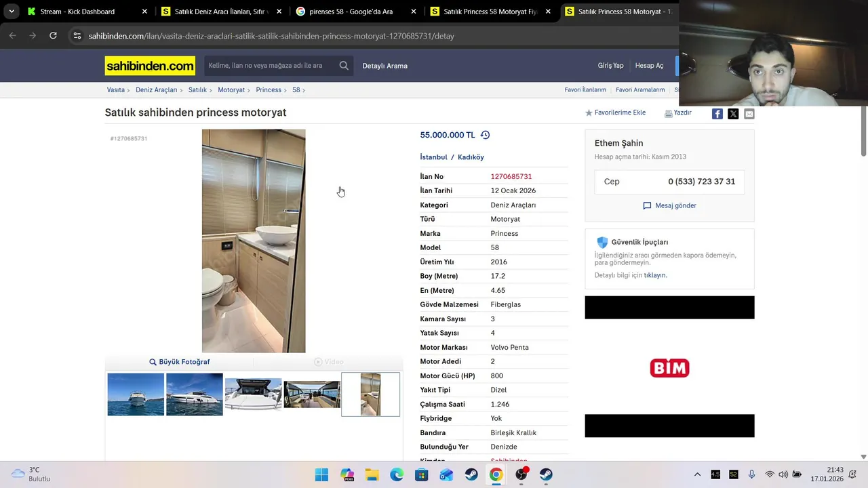This screenshot has width=868, height=488.
Task: Click the search magnifier icon
Action: pos(344,66)
